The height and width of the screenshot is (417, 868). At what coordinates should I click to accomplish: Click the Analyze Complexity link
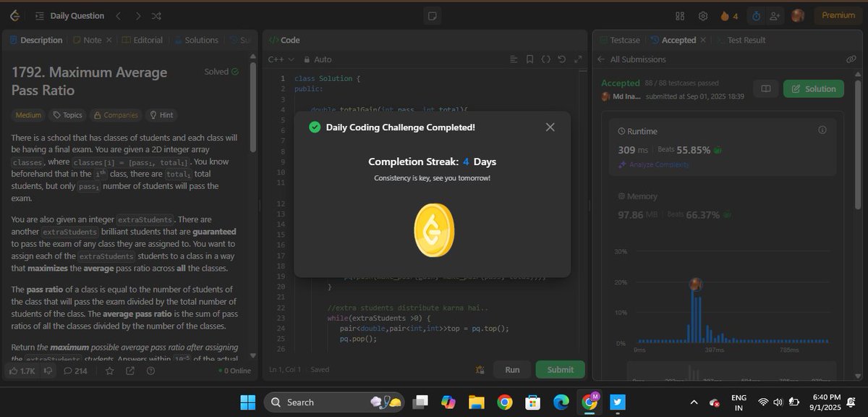pos(653,164)
